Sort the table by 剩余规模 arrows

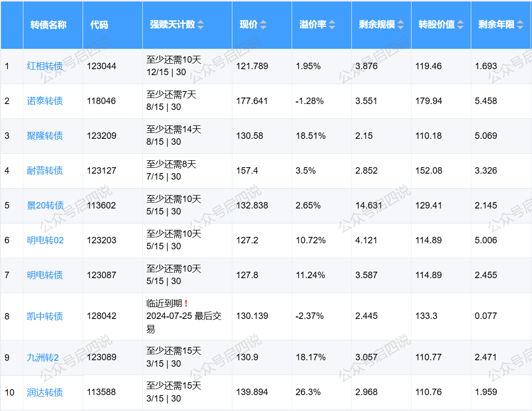(x=400, y=25)
